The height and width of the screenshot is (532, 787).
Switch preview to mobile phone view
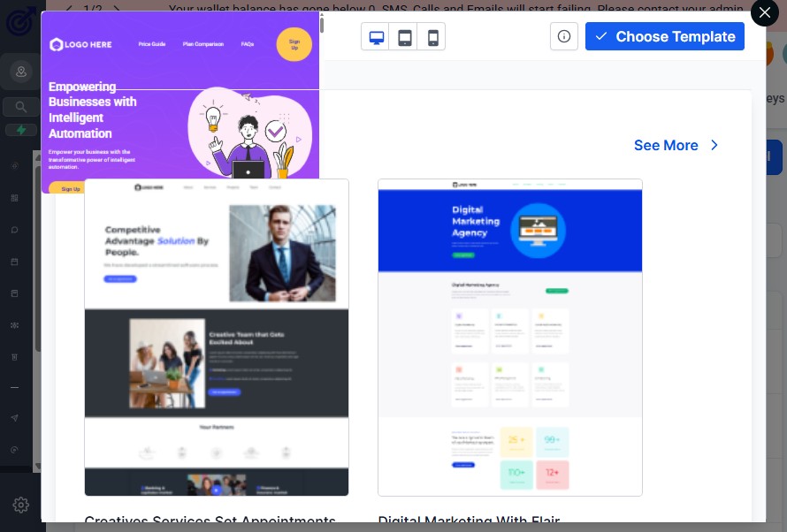click(x=432, y=37)
